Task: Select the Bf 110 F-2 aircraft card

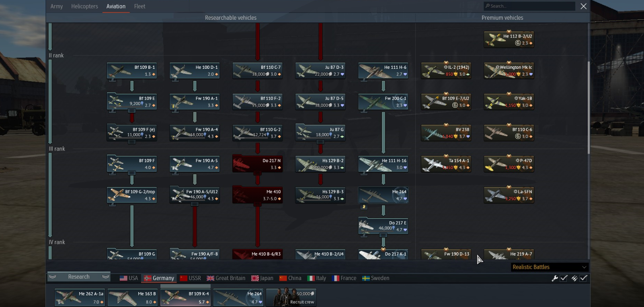Action: (x=257, y=102)
